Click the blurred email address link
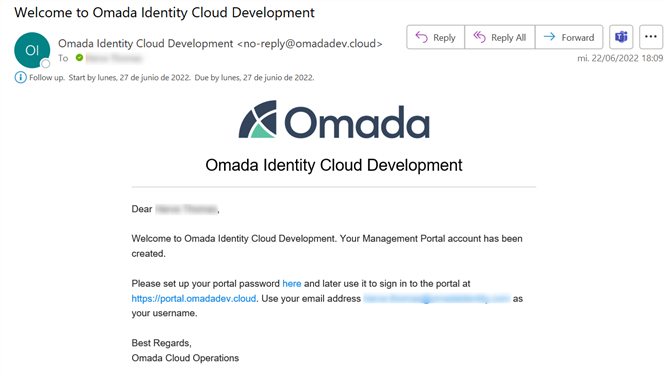The width and height of the screenshot is (666, 374). click(437, 298)
